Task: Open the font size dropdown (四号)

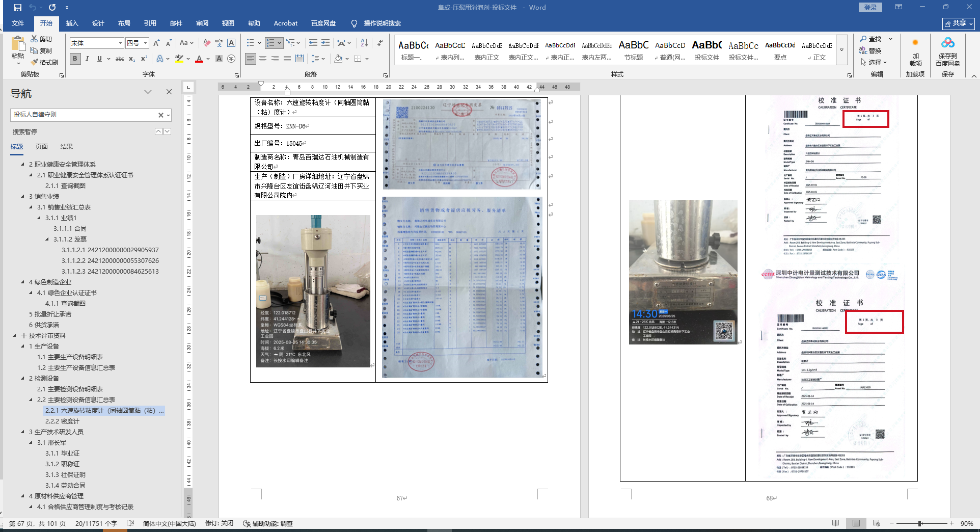Action: pos(145,43)
